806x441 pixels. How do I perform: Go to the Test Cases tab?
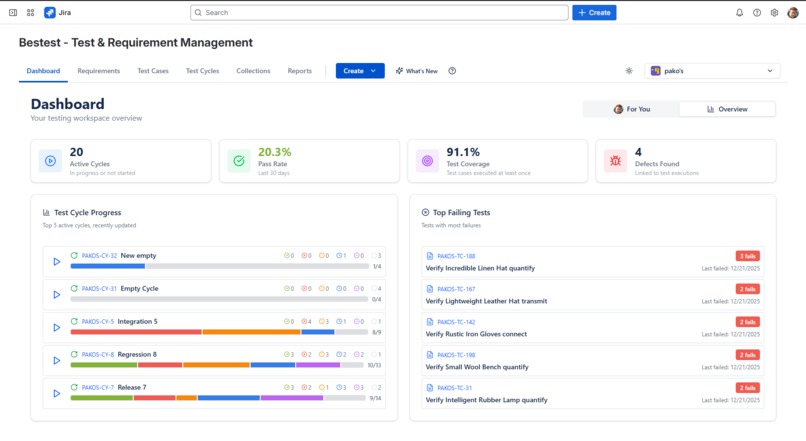pos(153,71)
